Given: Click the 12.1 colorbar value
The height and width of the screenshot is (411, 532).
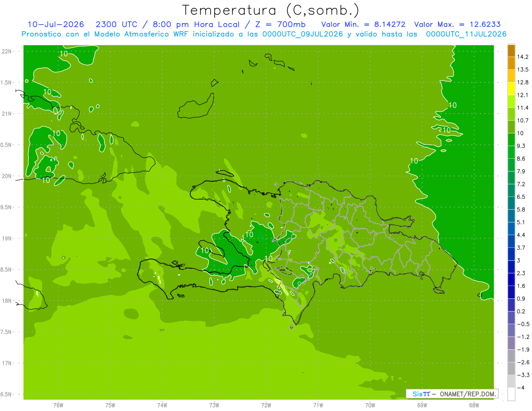Looking at the screenshot, I should (x=523, y=95).
